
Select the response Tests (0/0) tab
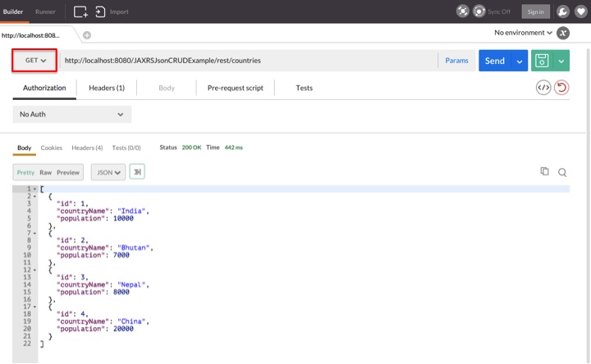126,148
